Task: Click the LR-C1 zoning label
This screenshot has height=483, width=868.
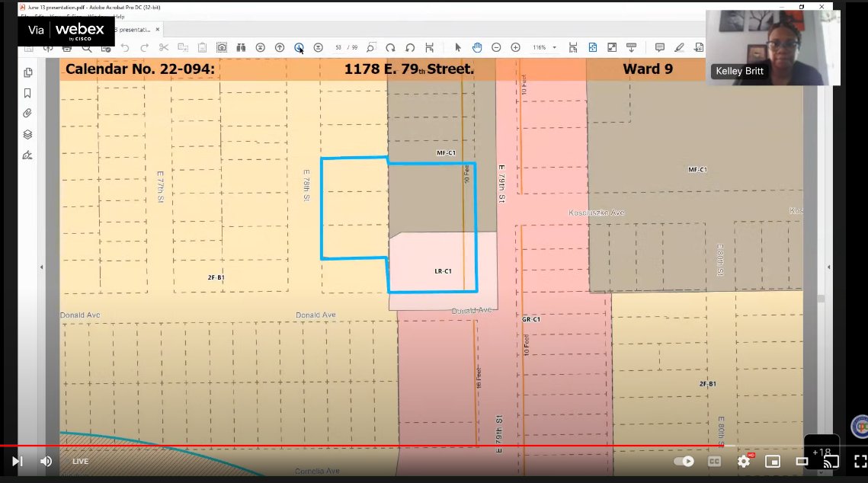Action: click(443, 271)
